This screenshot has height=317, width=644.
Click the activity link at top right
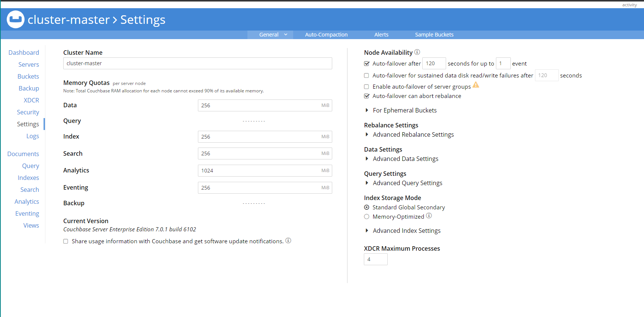tap(629, 5)
